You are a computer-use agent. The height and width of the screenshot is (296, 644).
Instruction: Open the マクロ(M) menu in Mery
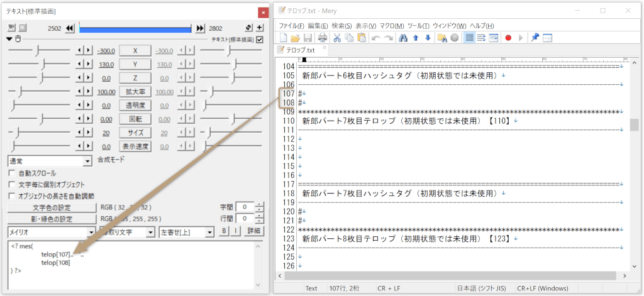(392, 26)
